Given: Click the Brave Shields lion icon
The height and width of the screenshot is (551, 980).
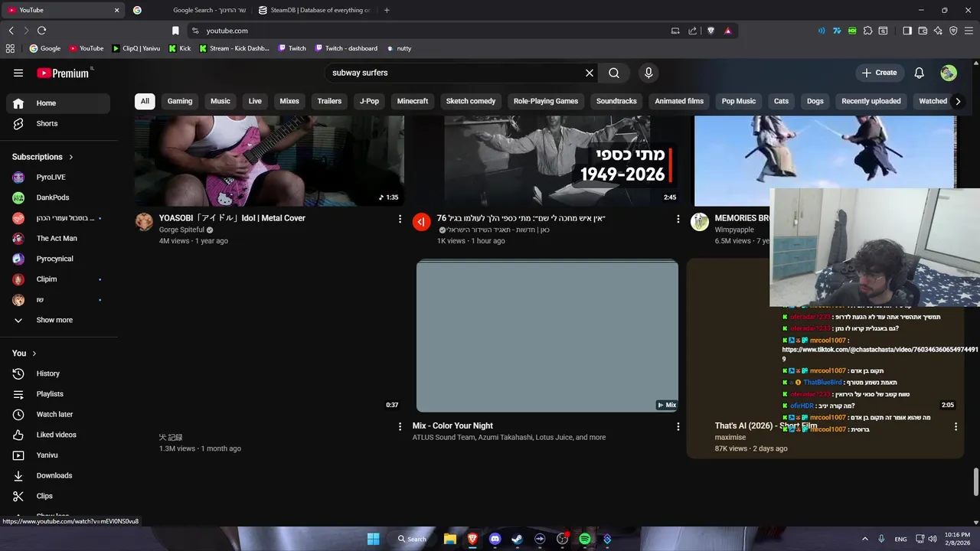Looking at the screenshot, I should (710, 31).
